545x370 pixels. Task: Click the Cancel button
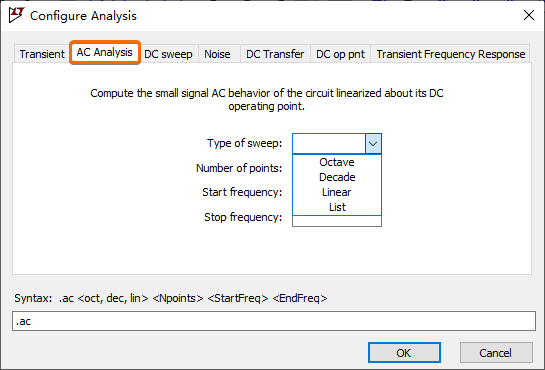click(x=496, y=353)
